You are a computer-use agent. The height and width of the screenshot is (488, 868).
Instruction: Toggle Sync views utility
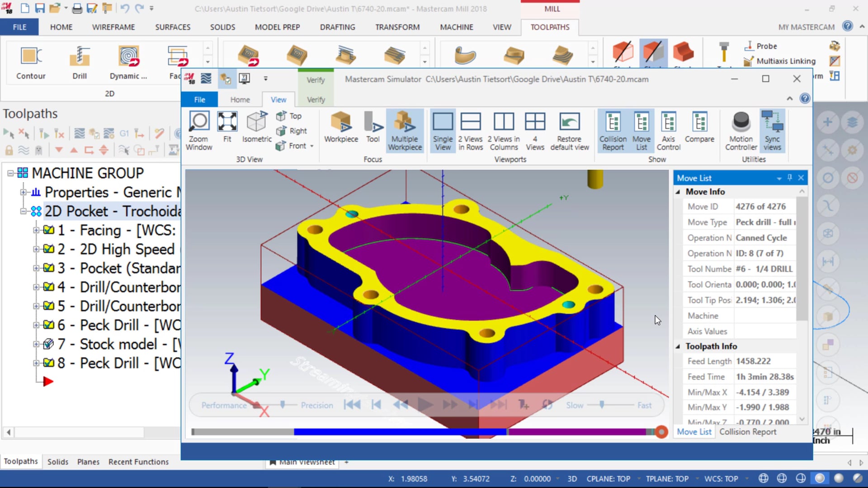(772, 131)
